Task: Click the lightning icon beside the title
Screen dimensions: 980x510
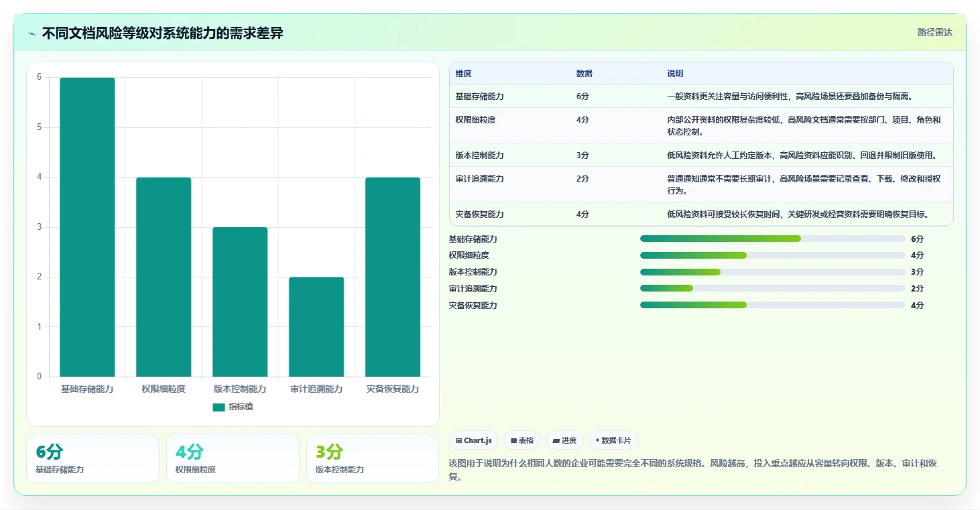Action: click(x=32, y=34)
